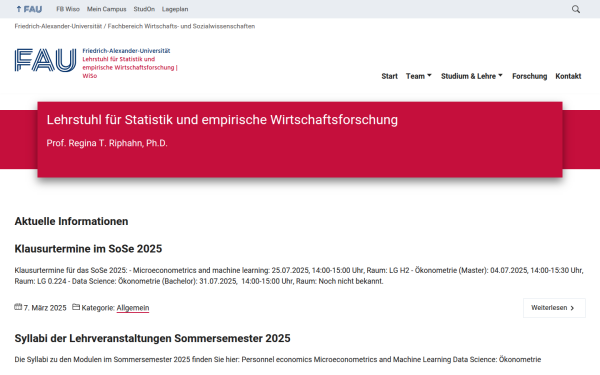Open the StudOn link

tap(144, 9)
